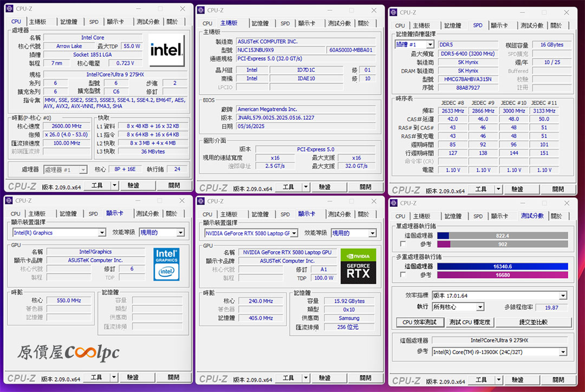Click the Arrow Lake code name value
The width and height of the screenshot is (585, 392).
(69, 46)
